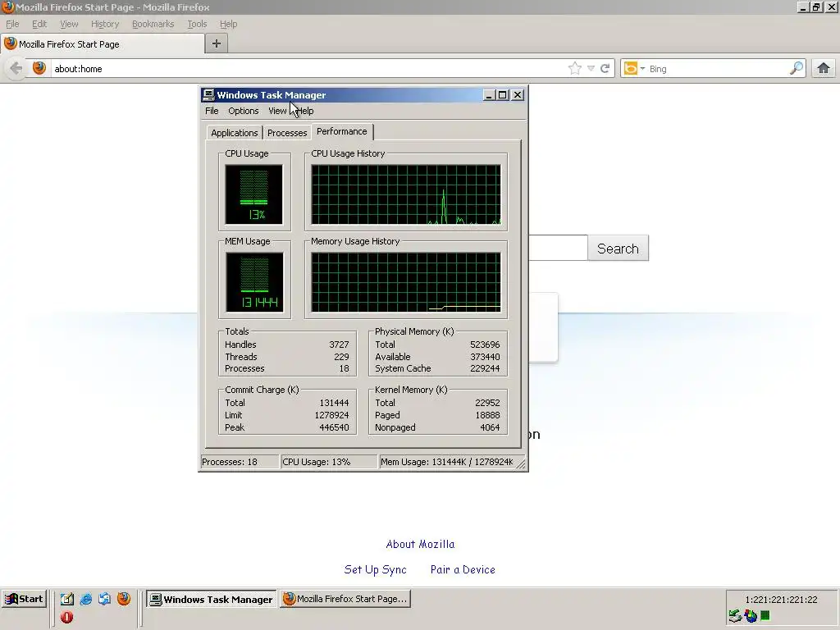This screenshot has width=840, height=630.
Task: Click the colorful globe tray icon
Action: (751, 616)
